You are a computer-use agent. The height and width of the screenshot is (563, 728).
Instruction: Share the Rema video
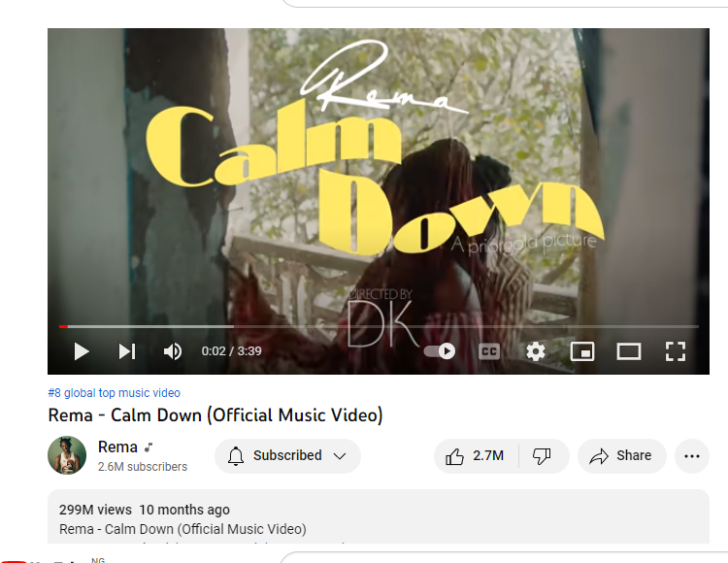pyautogui.click(x=621, y=456)
